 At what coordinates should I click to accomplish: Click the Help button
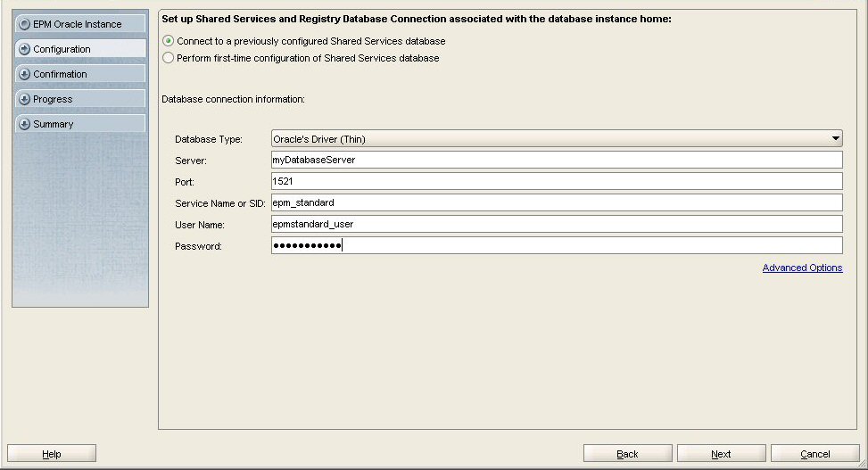tap(52, 453)
